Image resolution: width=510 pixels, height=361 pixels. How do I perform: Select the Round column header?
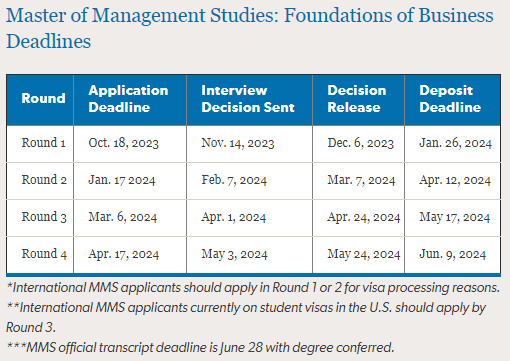[43, 98]
